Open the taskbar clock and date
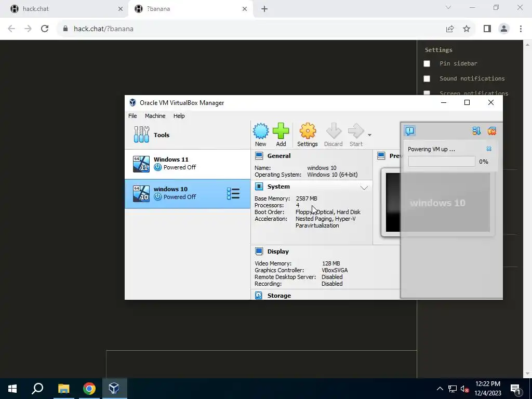 pyautogui.click(x=487, y=389)
